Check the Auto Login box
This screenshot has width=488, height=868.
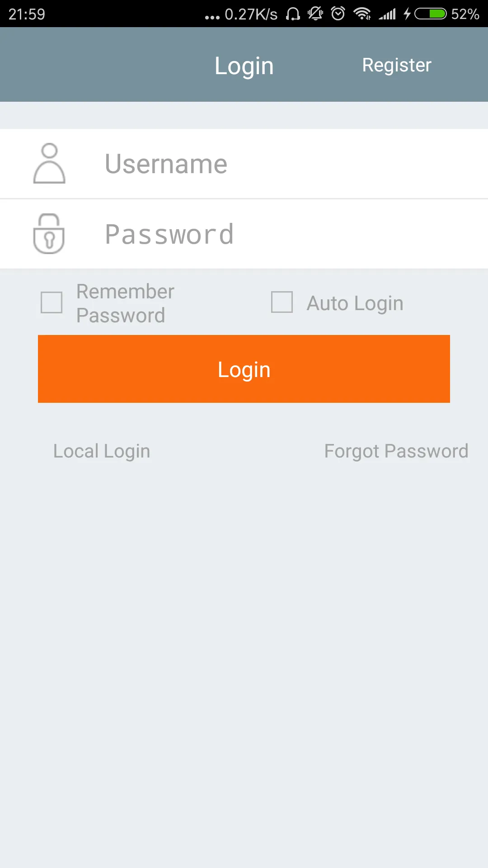(282, 302)
